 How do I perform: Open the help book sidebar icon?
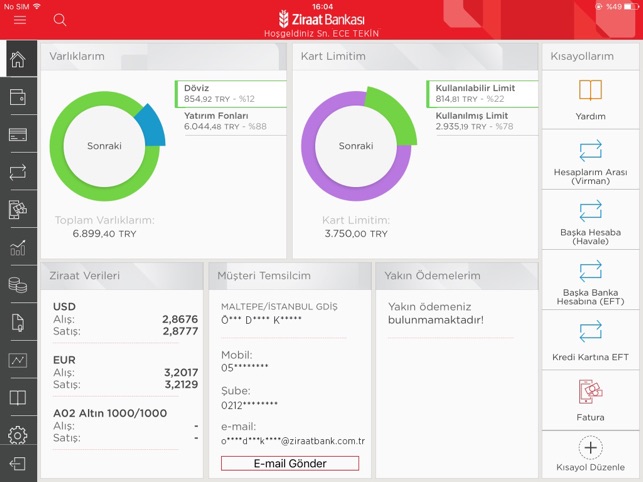(18, 397)
